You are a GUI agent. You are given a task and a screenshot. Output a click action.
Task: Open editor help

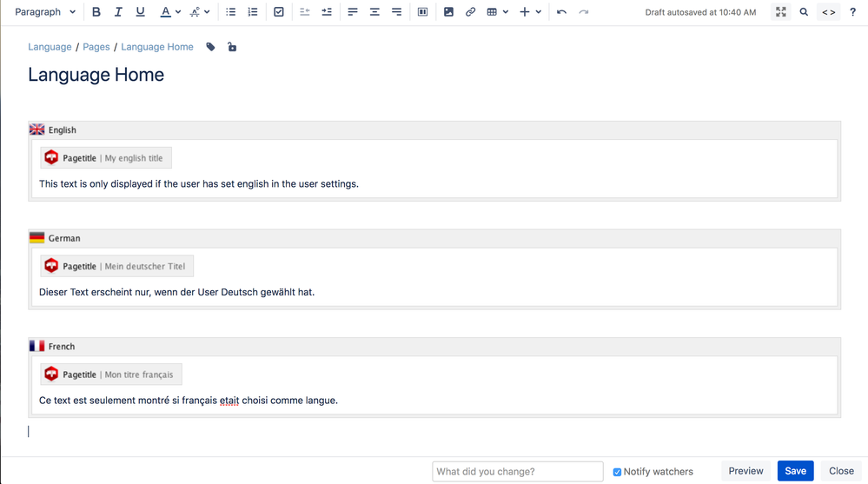(x=852, y=11)
